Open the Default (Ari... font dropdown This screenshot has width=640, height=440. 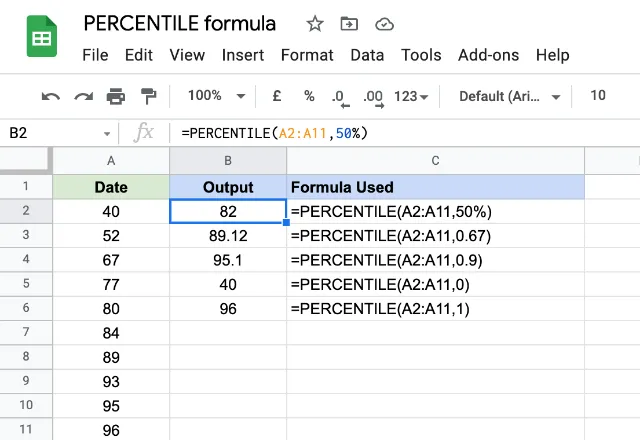click(509, 96)
